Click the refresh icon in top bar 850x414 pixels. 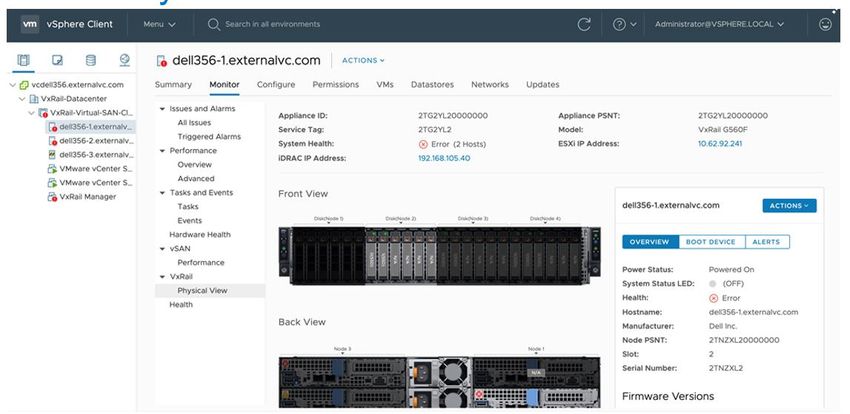(584, 24)
